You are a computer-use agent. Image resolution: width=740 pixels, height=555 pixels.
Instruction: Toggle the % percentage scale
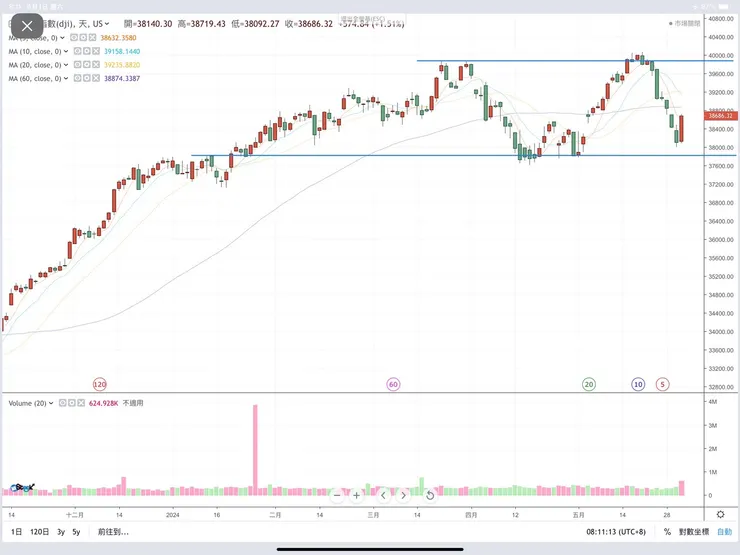pyautogui.click(x=667, y=532)
